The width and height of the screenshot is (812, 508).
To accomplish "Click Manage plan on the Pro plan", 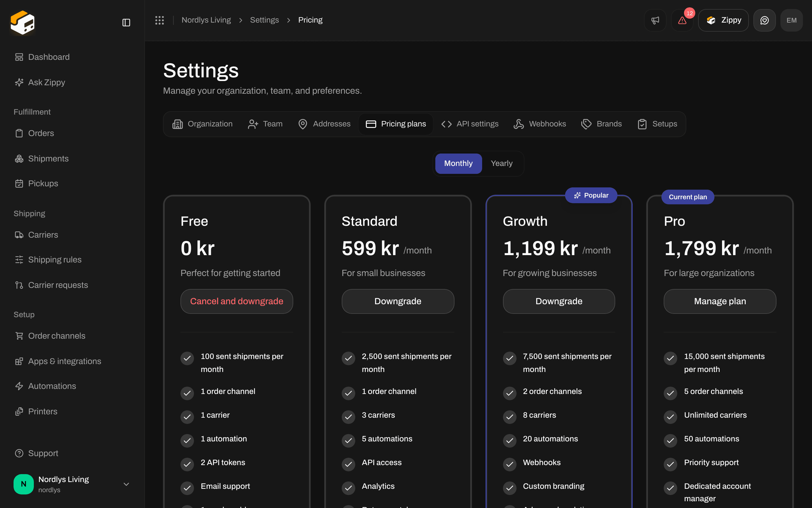I will pos(720,301).
